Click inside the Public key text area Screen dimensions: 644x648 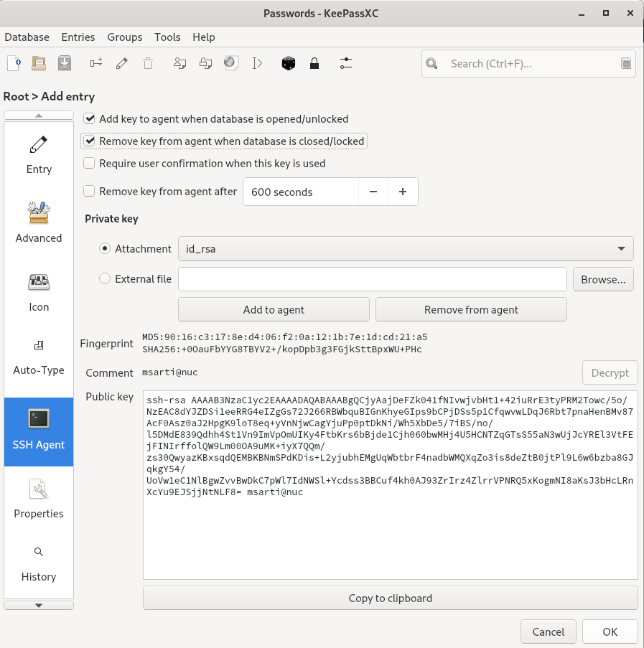[390, 485]
